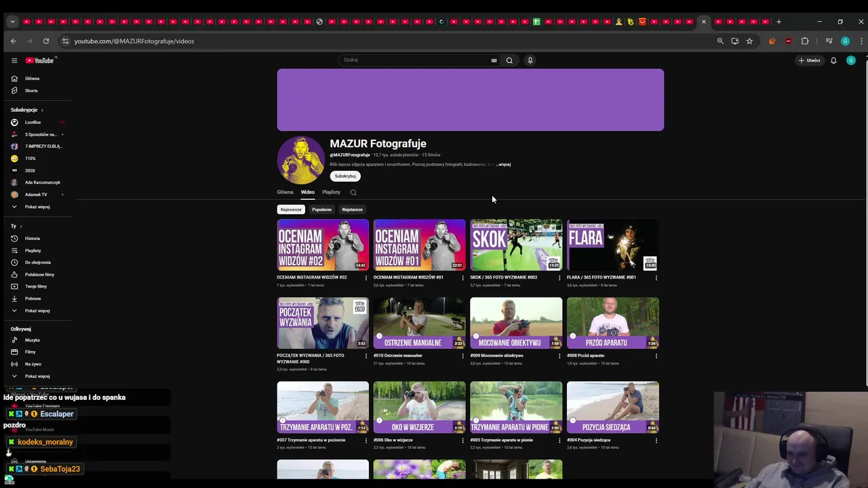Expand Pokaż więcej below Pobrane
Image resolution: width=868 pixels, height=488 pixels.
click(37, 310)
